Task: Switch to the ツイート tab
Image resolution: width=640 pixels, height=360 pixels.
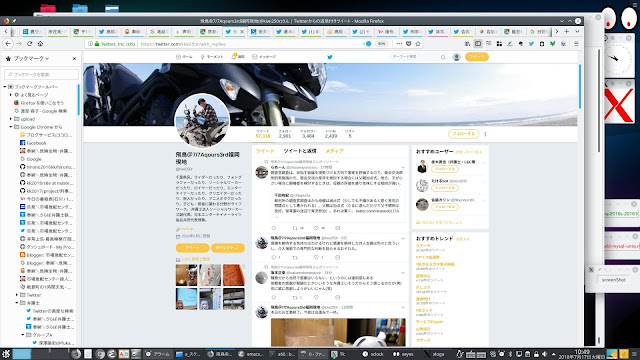Action: [265, 151]
